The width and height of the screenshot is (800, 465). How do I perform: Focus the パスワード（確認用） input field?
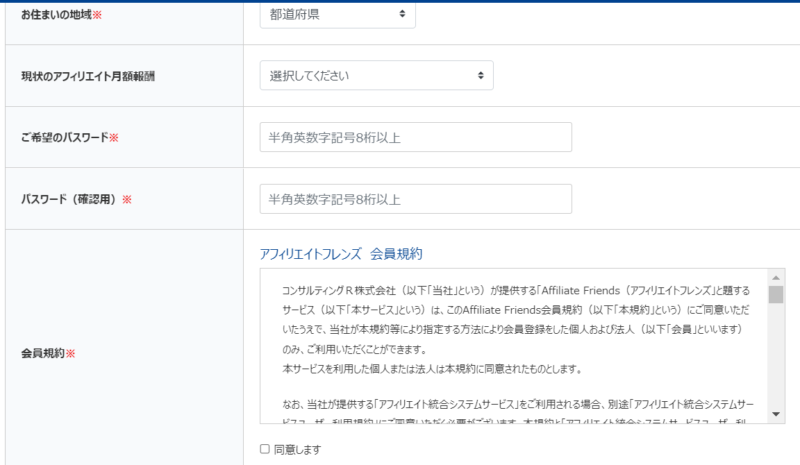tap(415, 199)
